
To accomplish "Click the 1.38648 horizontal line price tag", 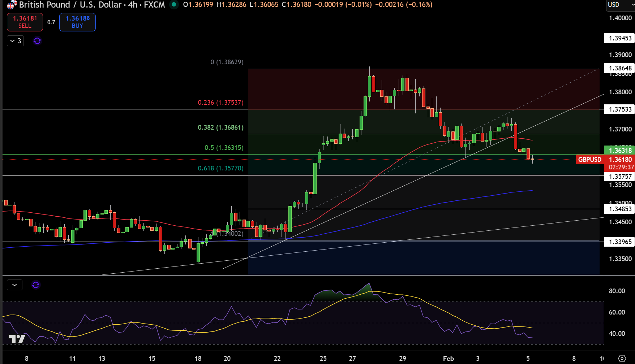I will click(x=619, y=68).
